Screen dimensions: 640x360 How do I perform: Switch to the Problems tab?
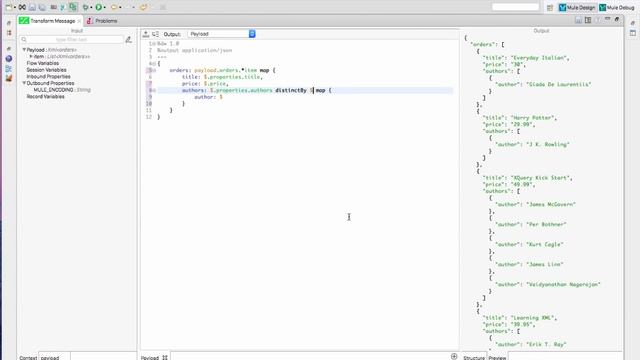[102, 21]
